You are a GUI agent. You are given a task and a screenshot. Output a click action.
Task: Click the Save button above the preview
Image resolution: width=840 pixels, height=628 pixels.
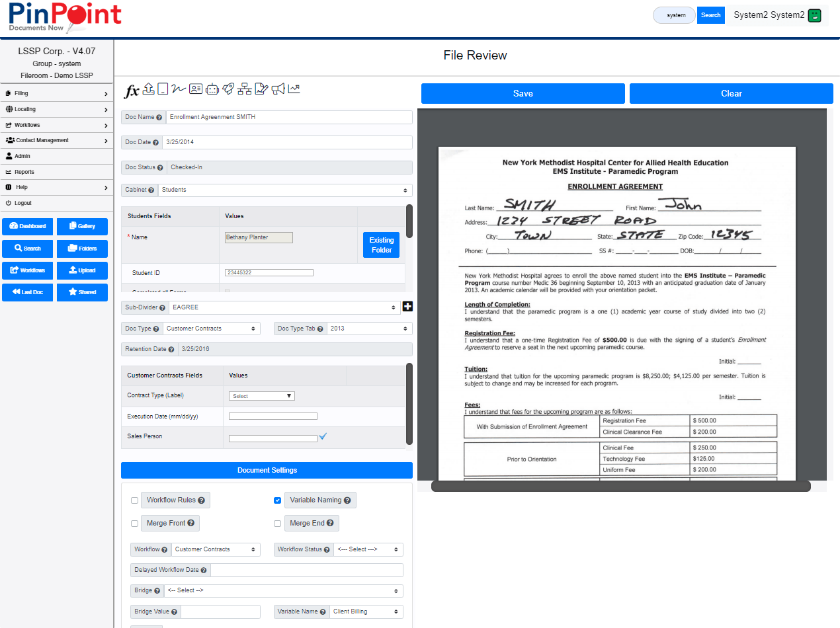pos(523,93)
